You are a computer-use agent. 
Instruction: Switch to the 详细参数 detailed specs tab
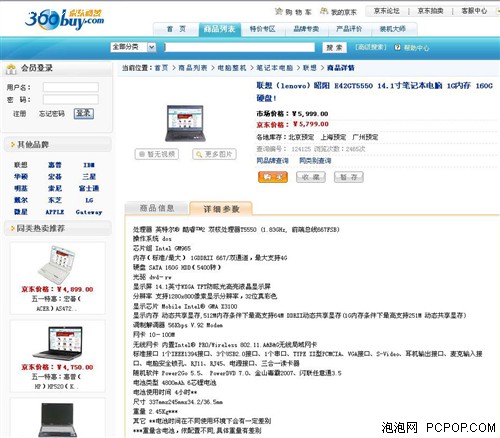[x=221, y=209]
